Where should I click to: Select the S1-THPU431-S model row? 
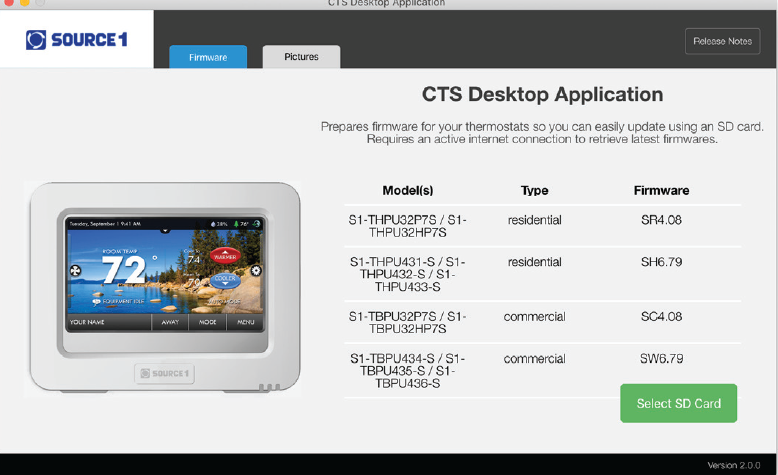(542, 274)
